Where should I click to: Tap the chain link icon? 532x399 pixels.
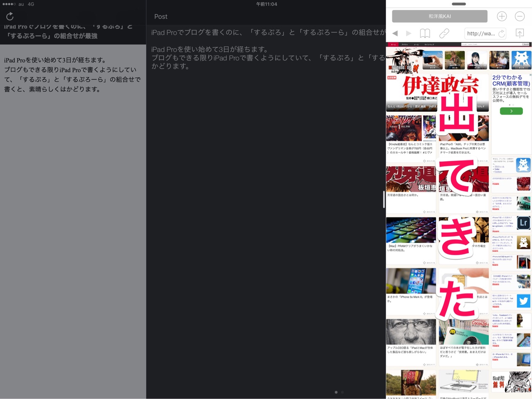[x=444, y=33]
